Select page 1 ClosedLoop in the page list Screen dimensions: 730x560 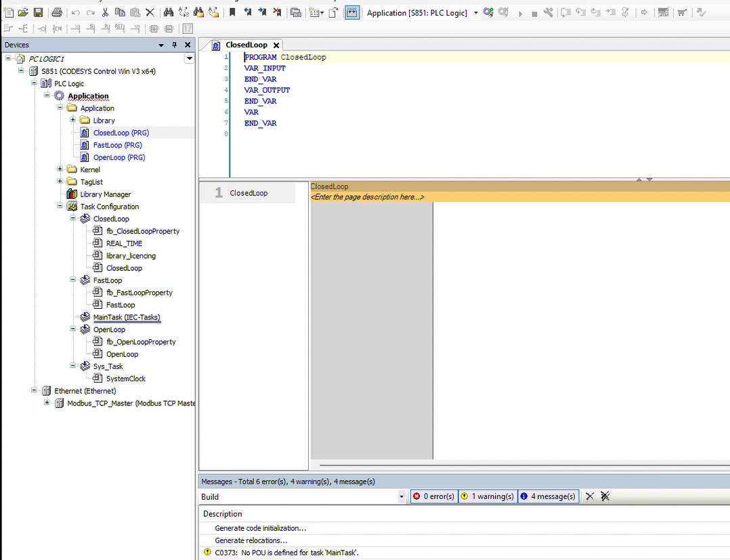click(248, 193)
